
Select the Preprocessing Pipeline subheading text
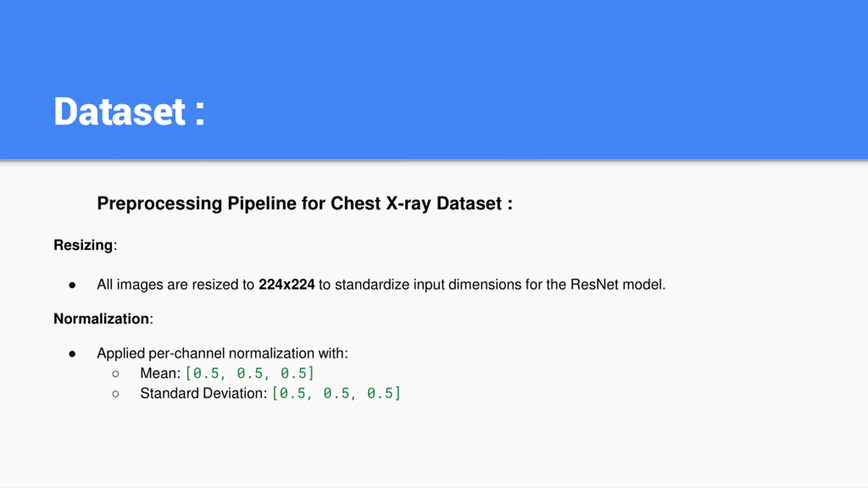(x=304, y=203)
